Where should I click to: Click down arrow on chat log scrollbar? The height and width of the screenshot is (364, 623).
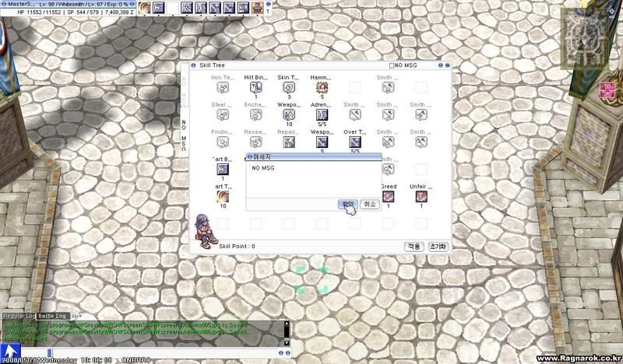[x=287, y=342]
